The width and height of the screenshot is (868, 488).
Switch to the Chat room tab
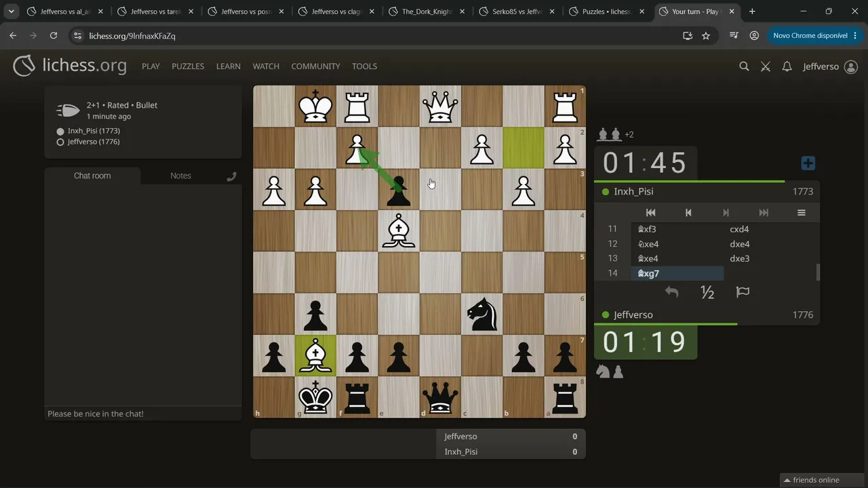[x=92, y=176]
